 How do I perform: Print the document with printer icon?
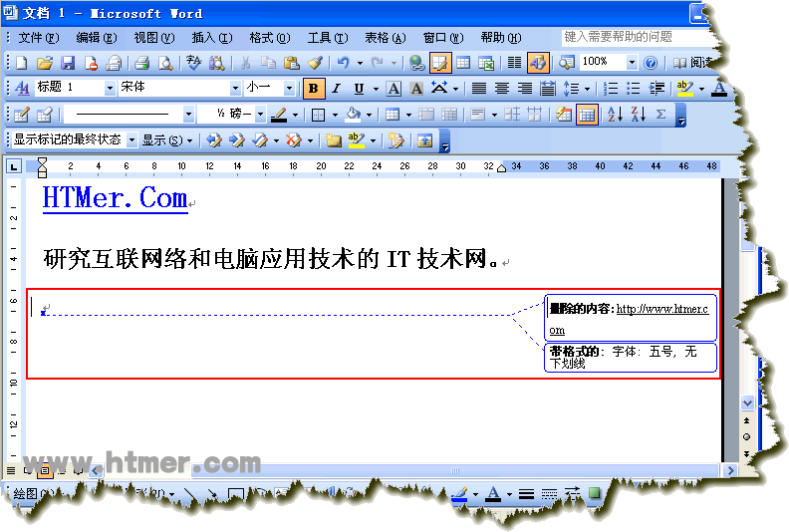(x=141, y=63)
